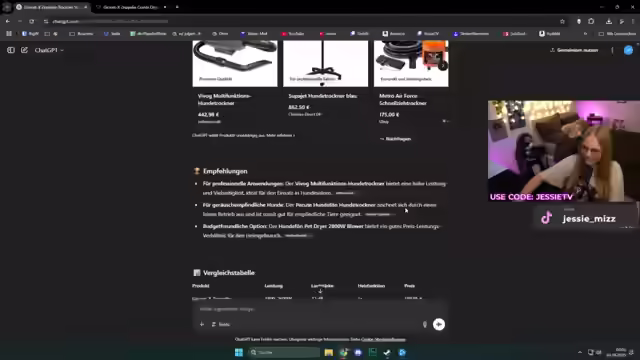Click the Windows taskbar search box
640x360 pixels.
pos(284,352)
